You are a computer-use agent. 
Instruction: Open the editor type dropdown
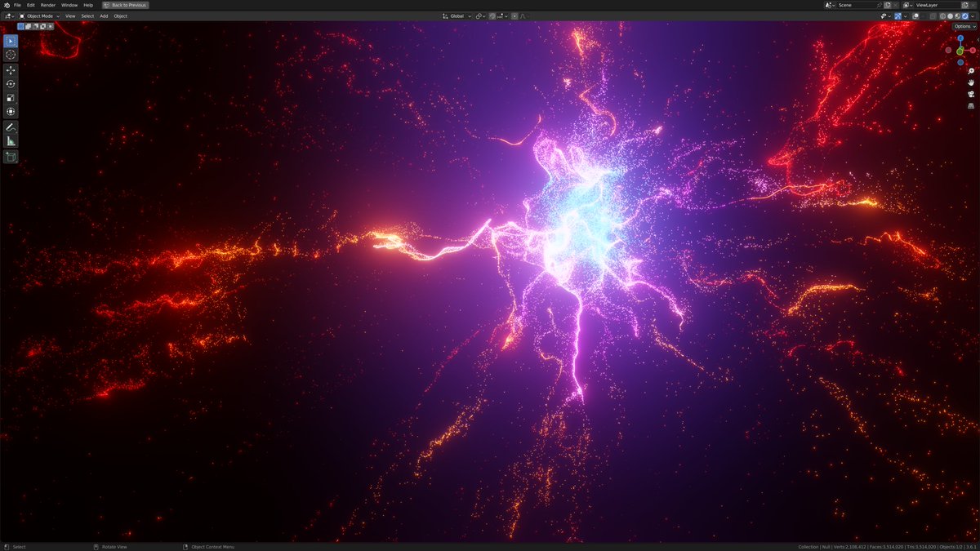(x=9, y=16)
